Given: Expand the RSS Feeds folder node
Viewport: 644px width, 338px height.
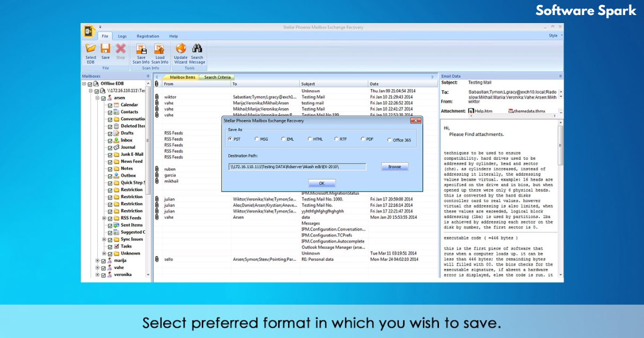Looking at the screenshot, I should click(x=104, y=218).
